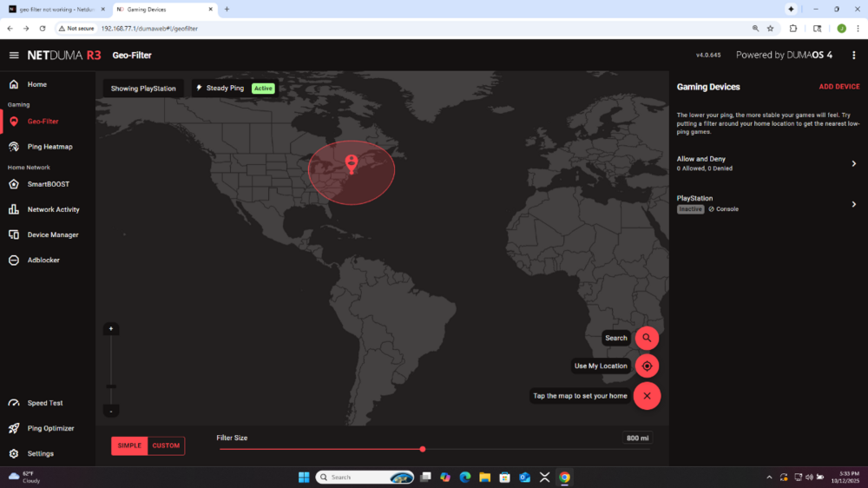
Task: Click map zoom in plus button
Action: click(111, 329)
